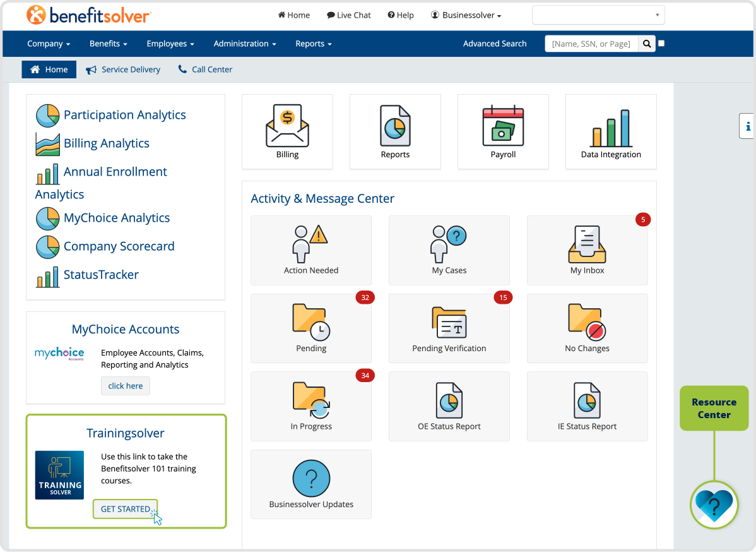Click the benefitsolver logo
Screen dimensions: 756x552
(x=89, y=15)
